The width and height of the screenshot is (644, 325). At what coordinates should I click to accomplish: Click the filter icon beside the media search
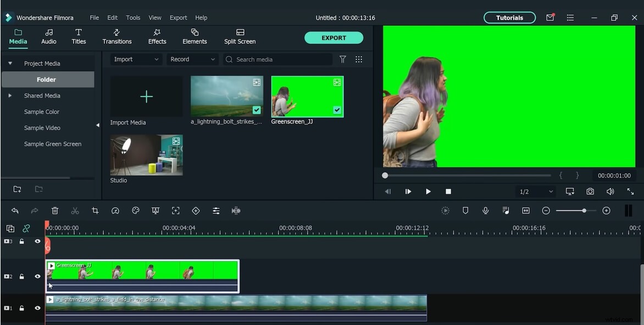coord(343,59)
